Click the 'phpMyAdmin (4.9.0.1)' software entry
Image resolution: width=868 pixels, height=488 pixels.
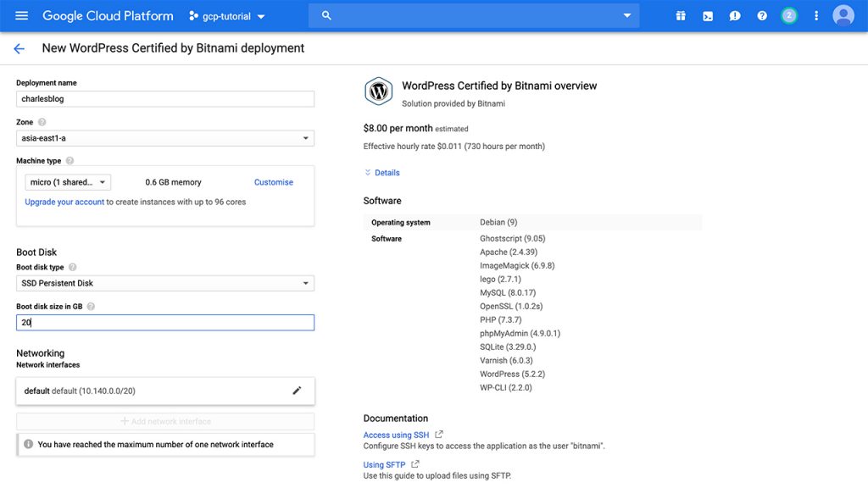click(x=520, y=334)
